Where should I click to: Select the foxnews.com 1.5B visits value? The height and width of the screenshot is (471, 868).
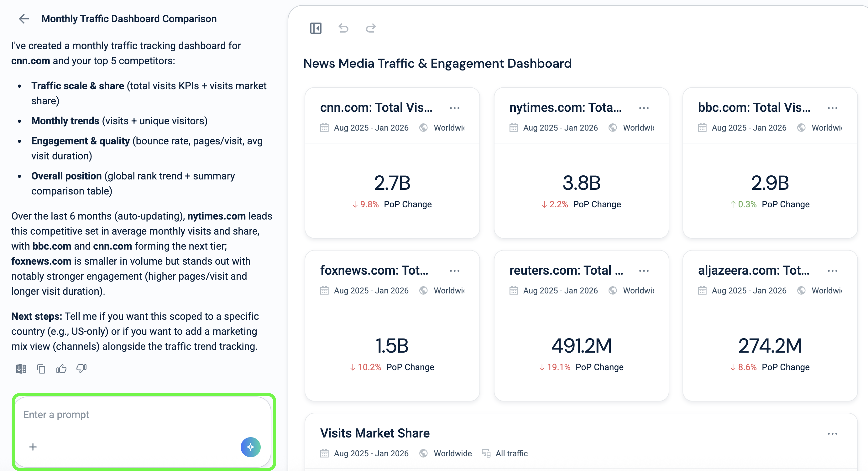tap(392, 346)
